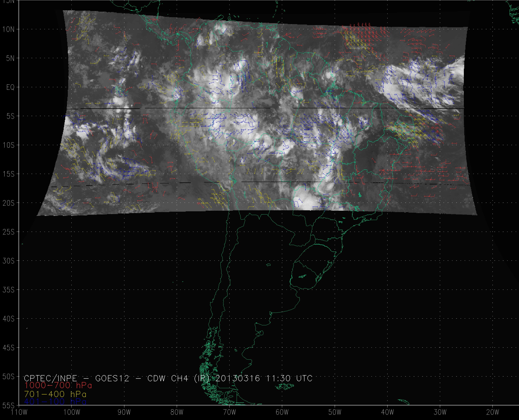This screenshot has height=420, width=519.
Task: Click the 11:30 UTC timestamp text
Action: pos(289,378)
